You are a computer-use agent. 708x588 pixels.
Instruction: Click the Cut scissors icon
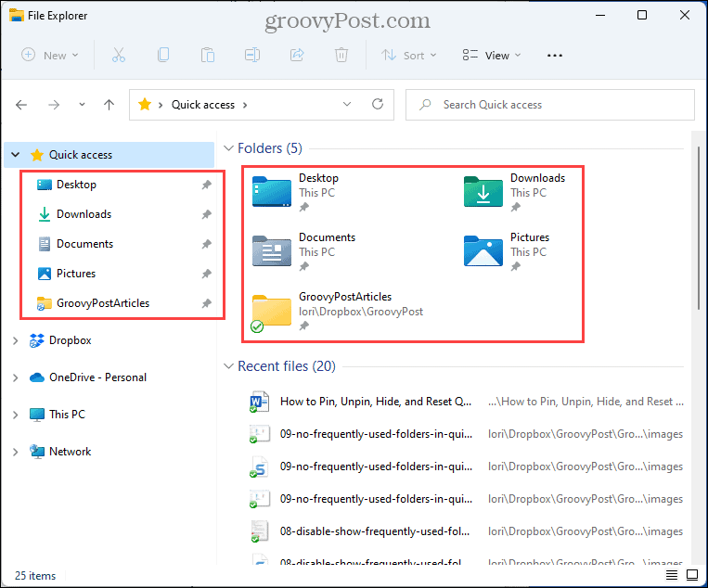tap(118, 55)
